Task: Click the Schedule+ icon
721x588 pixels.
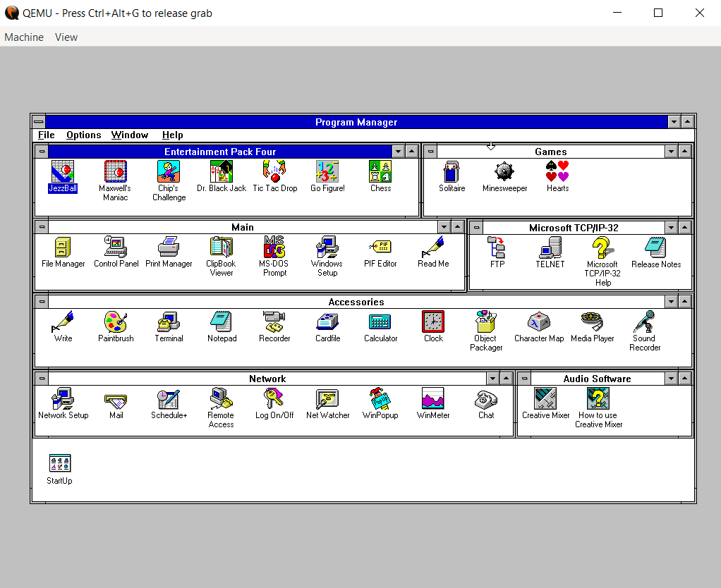Action: coord(169,398)
